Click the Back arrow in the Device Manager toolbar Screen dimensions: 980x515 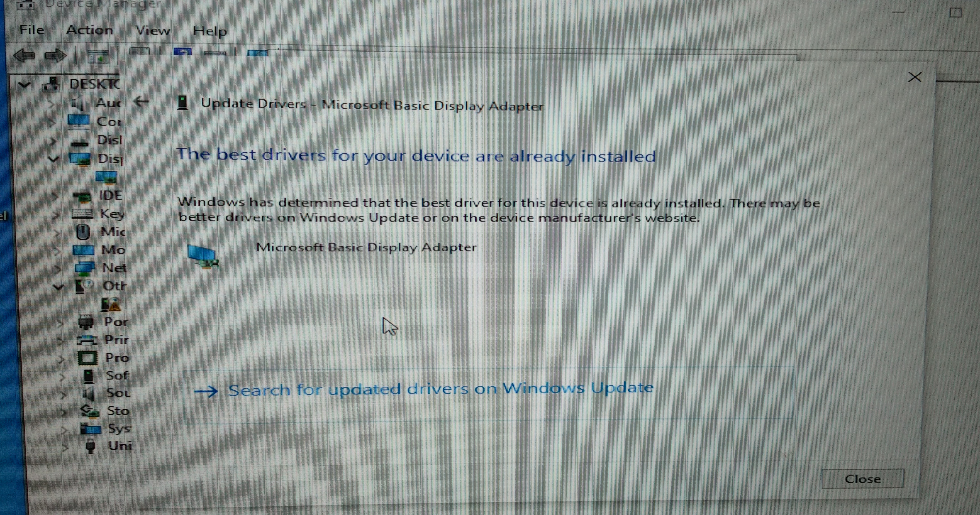(x=24, y=56)
